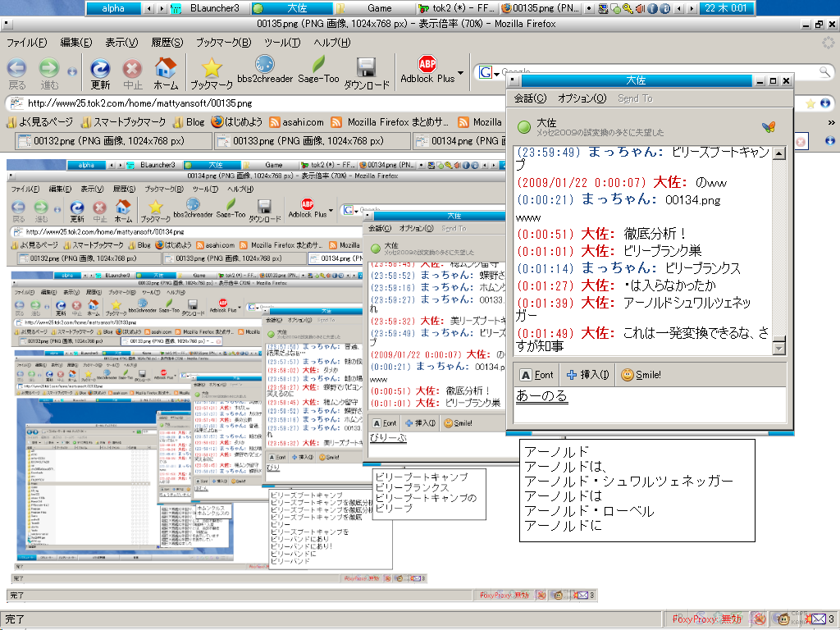
Task: Open BLauncher3 from the top taskbar
Action: [x=210, y=8]
